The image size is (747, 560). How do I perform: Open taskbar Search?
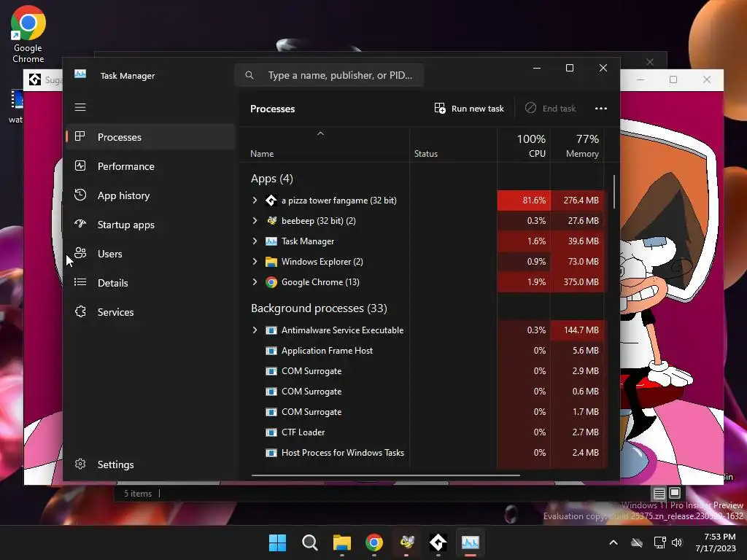click(309, 542)
